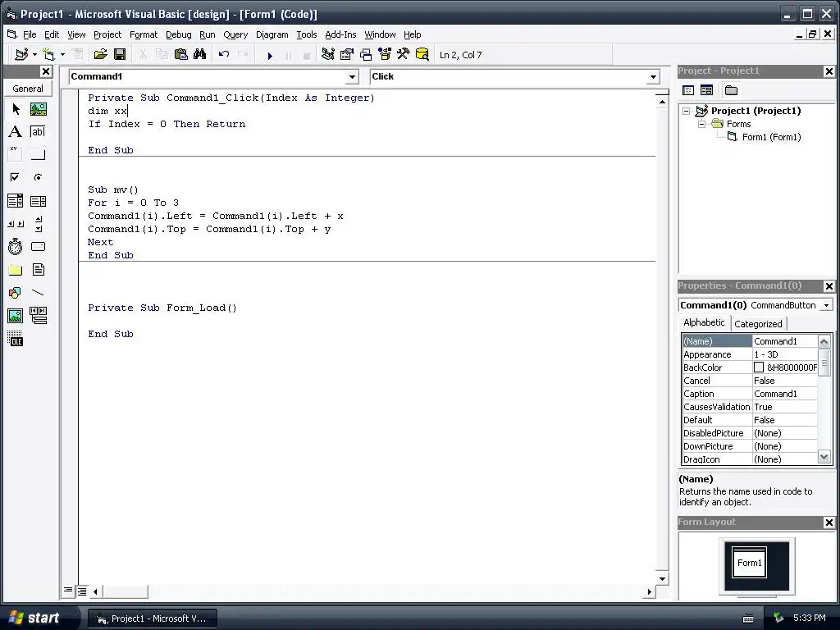Save the project with the floppy icon

(x=120, y=55)
